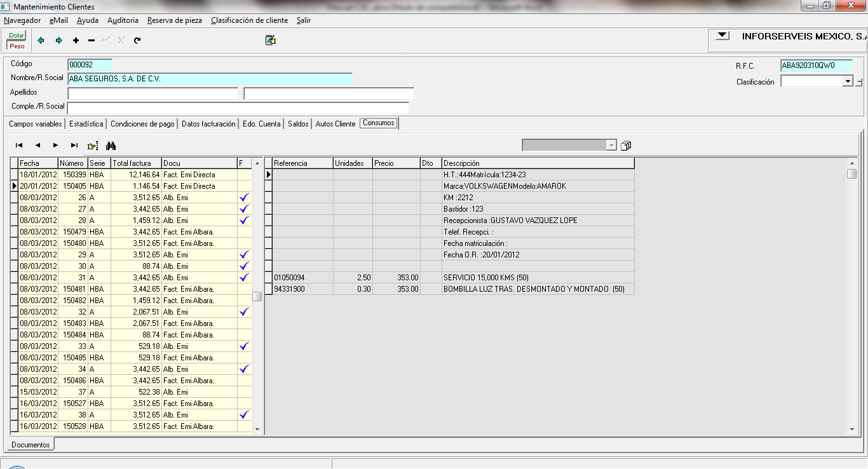Switch to Datos facturación tab
The image size is (868, 469).
(208, 124)
